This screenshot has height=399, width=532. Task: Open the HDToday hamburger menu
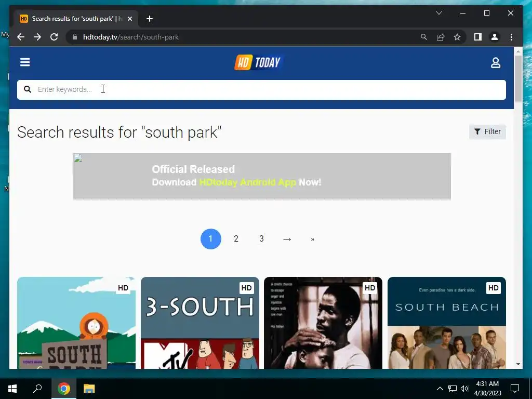[25, 62]
